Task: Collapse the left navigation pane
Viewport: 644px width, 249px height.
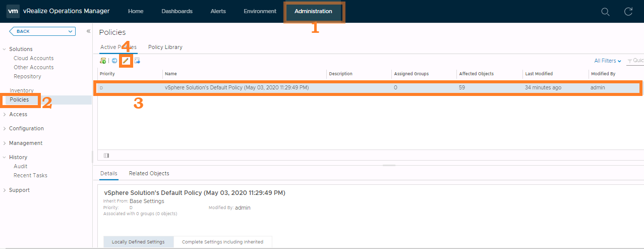Action: tap(88, 31)
